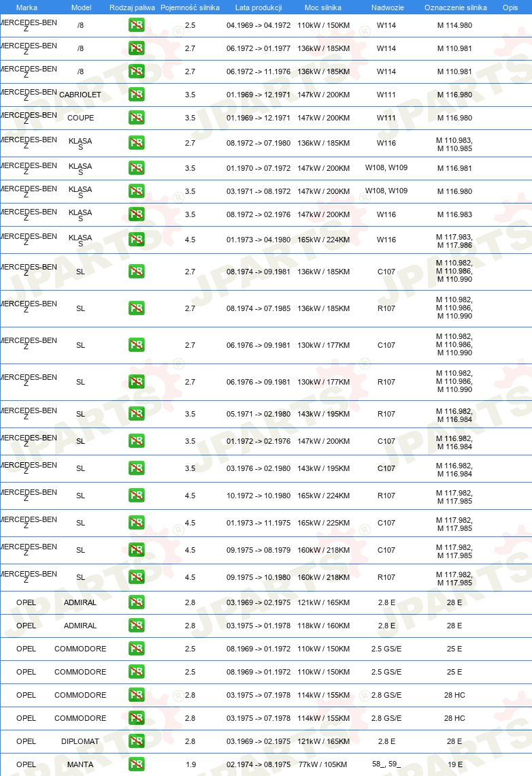Click the power value 110kW / 150KM for /8
532x776 pixels.
tap(323, 25)
